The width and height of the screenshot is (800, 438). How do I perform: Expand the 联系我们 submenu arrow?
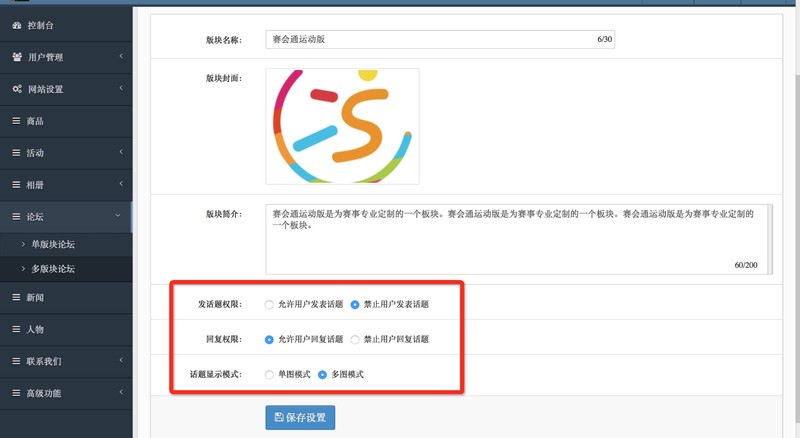[121, 360]
